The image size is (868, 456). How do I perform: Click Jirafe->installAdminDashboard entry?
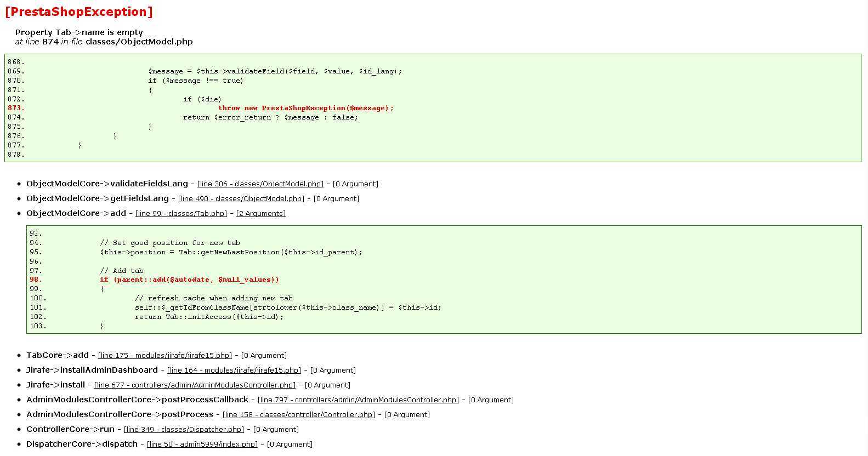coord(92,370)
